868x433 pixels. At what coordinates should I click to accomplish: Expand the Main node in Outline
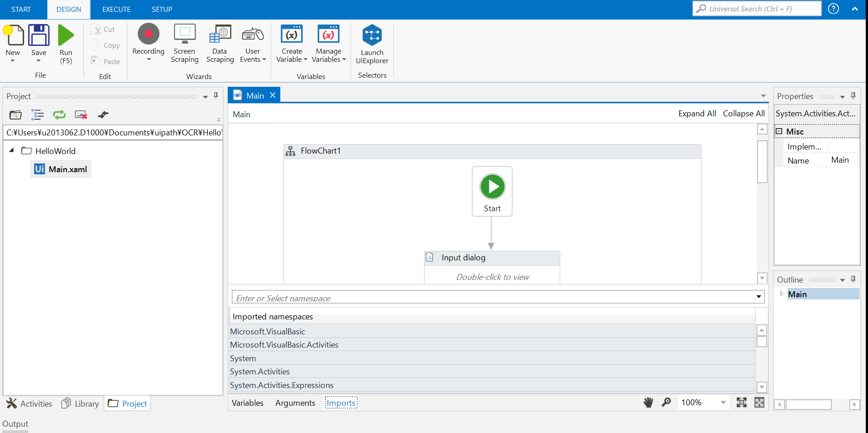tap(782, 294)
